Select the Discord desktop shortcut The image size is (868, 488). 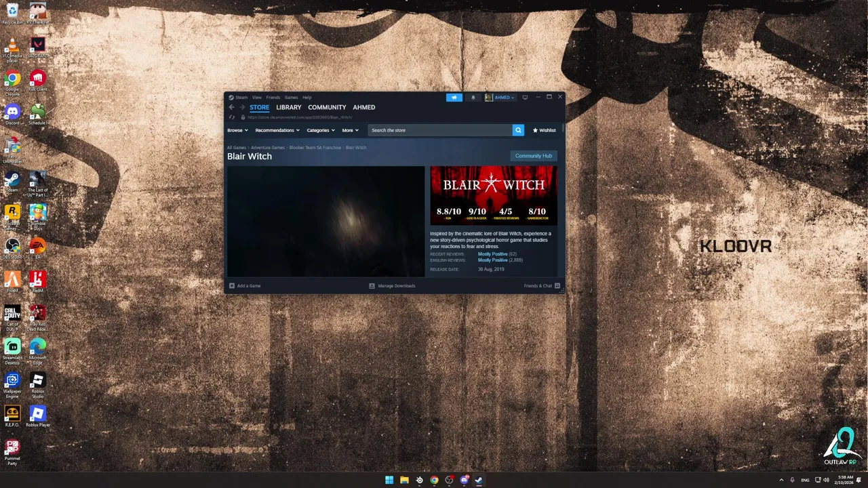[12, 114]
